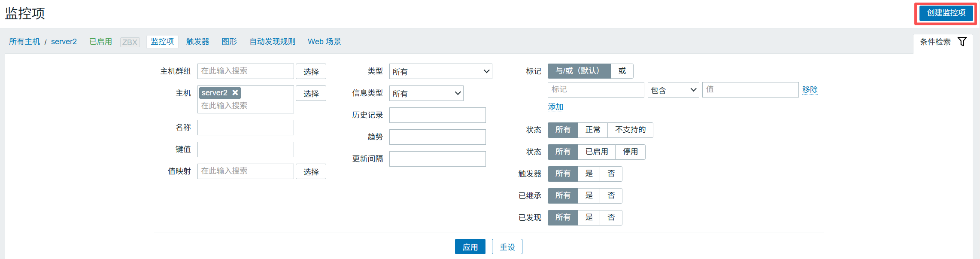This screenshot has width=980, height=259.
Task: Open the 触发器 tab
Action: [197, 42]
